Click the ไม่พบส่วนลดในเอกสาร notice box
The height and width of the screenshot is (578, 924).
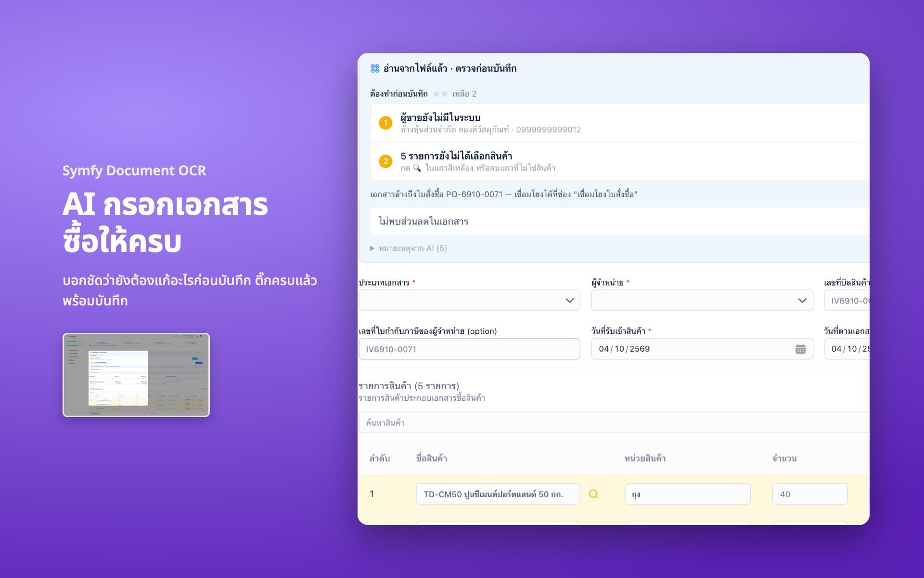(x=620, y=222)
